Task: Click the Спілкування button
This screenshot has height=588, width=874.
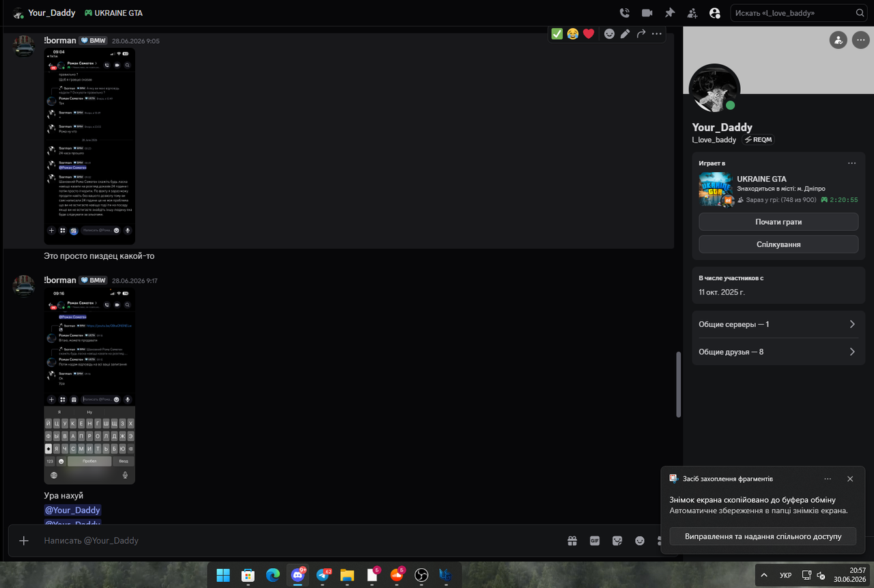Action: [778, 244]
